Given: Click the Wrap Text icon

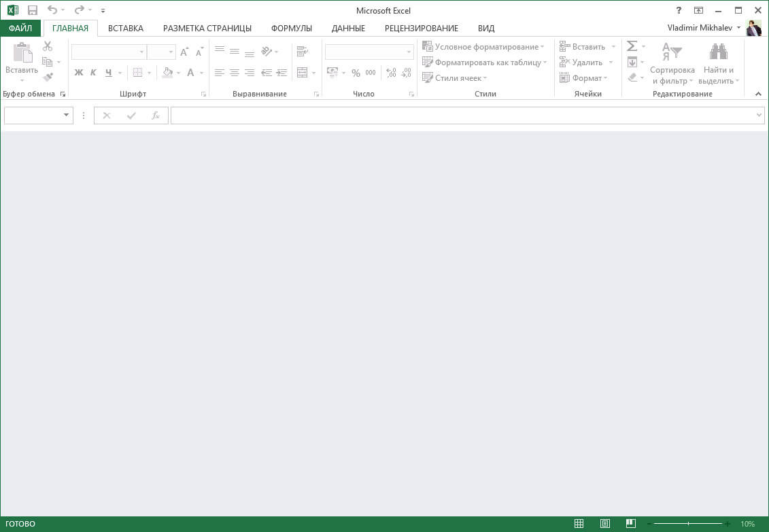Looking at the screenshot, I should point(303,52).
